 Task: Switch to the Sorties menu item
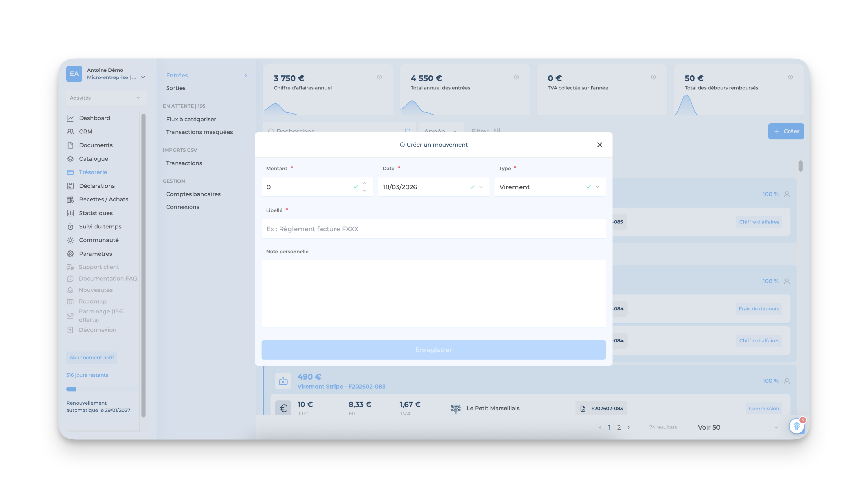coord(176,88)
